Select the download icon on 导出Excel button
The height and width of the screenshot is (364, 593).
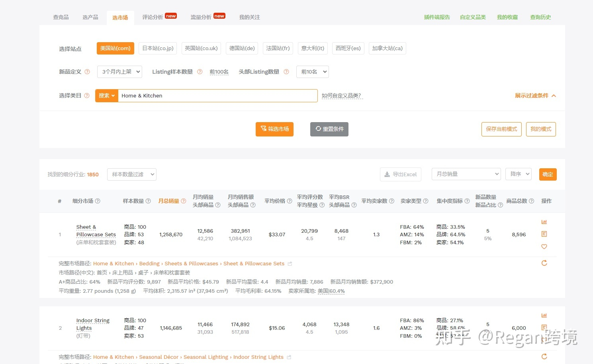click(x=387, y=174)
